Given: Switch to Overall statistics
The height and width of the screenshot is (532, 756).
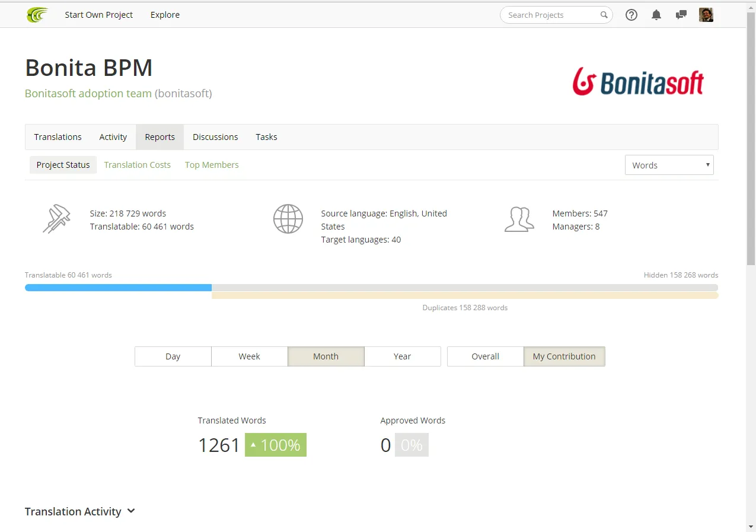Looking at the screenshot, I should click(486, 356).
